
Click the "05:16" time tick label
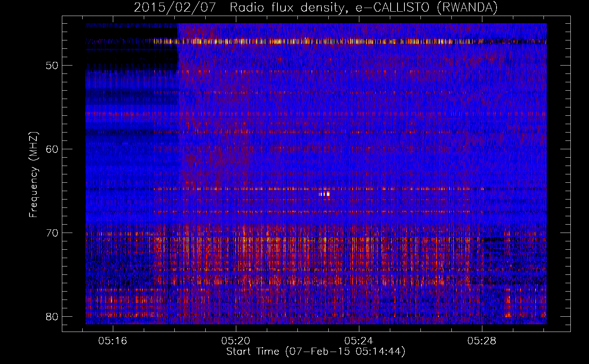112,341
